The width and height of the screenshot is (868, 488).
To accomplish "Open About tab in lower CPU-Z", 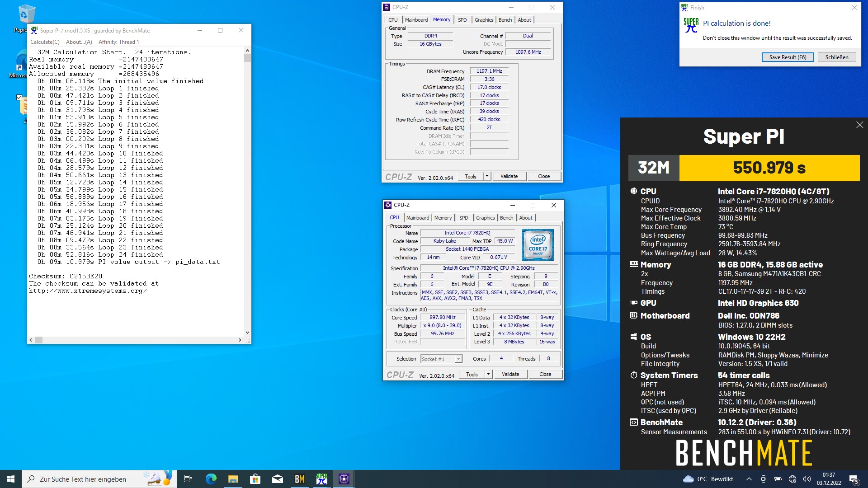I will tap(526, 218).
